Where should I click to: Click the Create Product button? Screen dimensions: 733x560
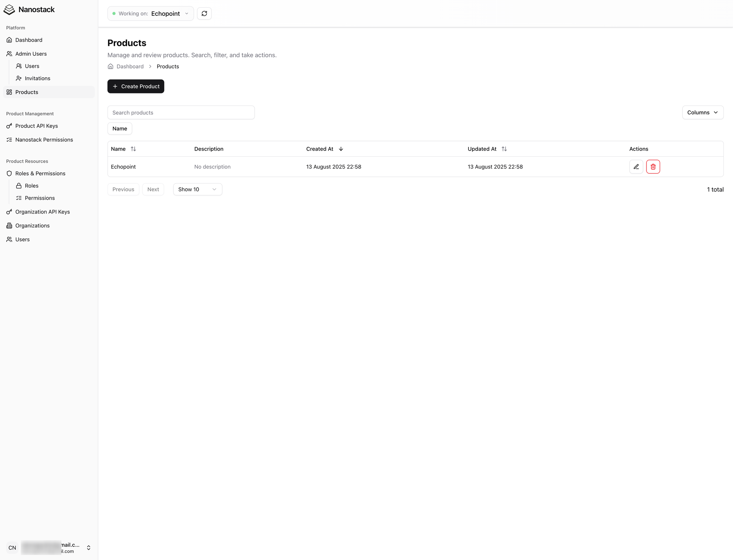tap(136, 86)
